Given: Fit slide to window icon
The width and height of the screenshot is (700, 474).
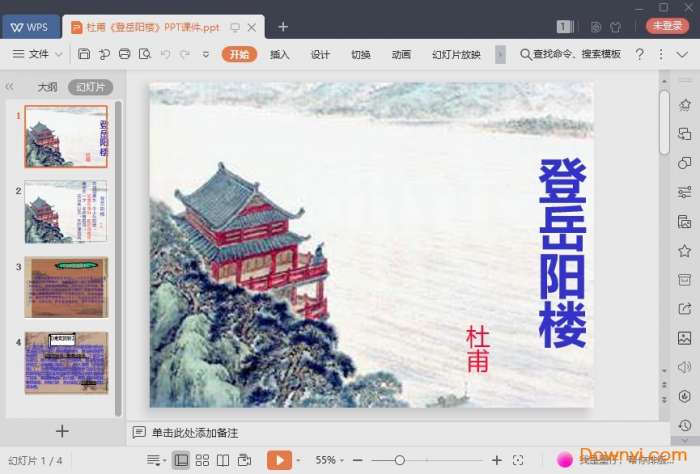Looking at the screenshot, I should click(x=518, y=460).
